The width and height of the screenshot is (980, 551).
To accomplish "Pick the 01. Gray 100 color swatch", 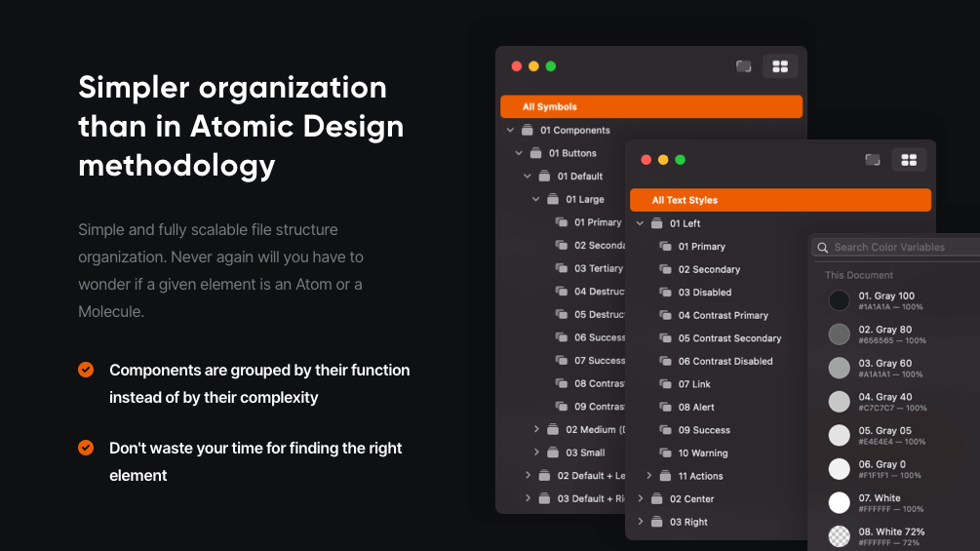I will [x=840, y=300].
